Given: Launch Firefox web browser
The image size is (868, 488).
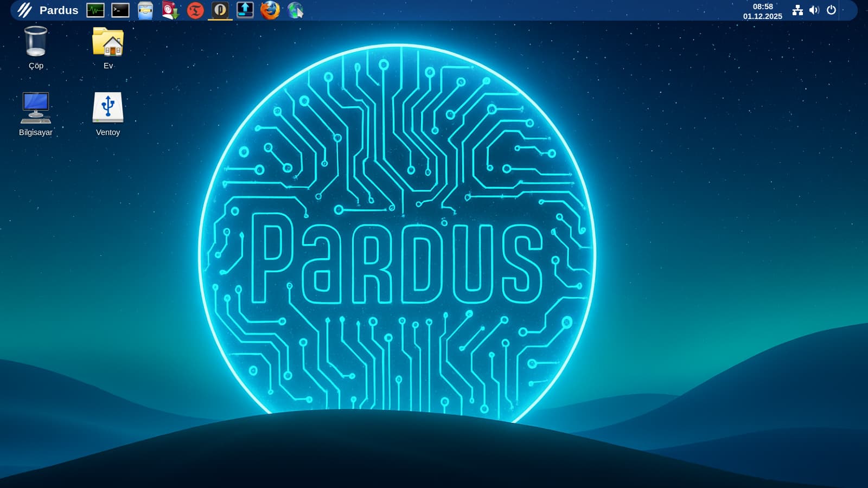Looking at the screenshot, I should pyautogui.click(x=270, y=10).
